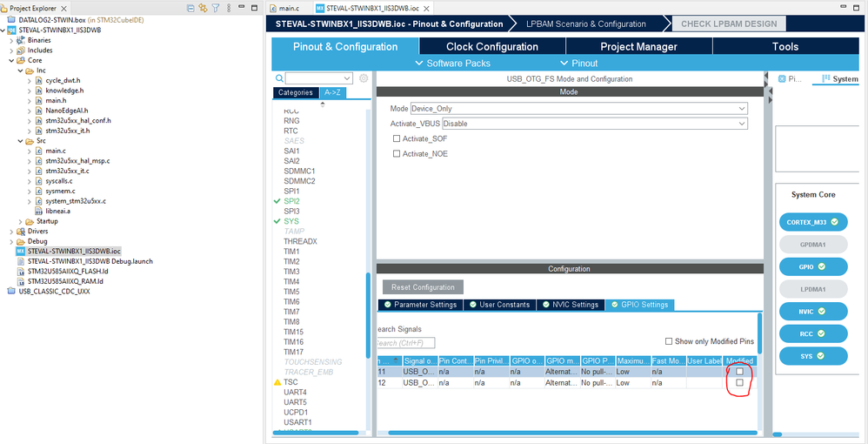The image size is (868, 444).
Task: Click the Drivers folder icon
Action: point(21,232)
